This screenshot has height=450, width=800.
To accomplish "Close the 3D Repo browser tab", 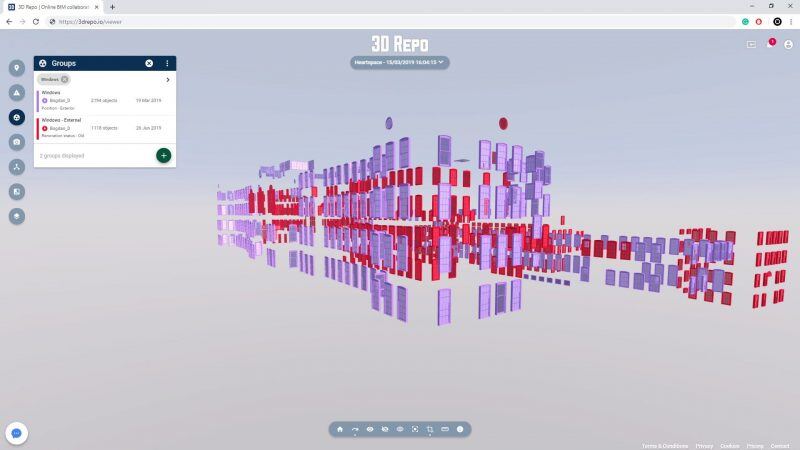I will (96, 7).
